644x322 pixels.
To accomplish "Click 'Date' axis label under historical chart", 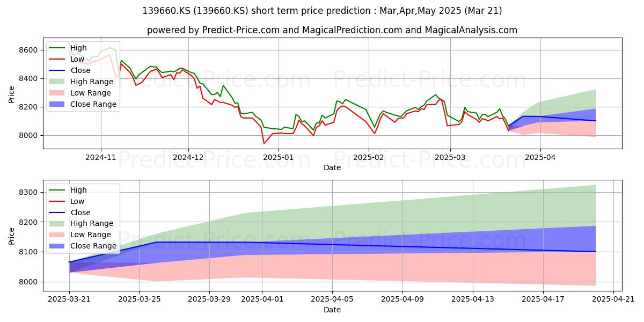I will [332, 167].
